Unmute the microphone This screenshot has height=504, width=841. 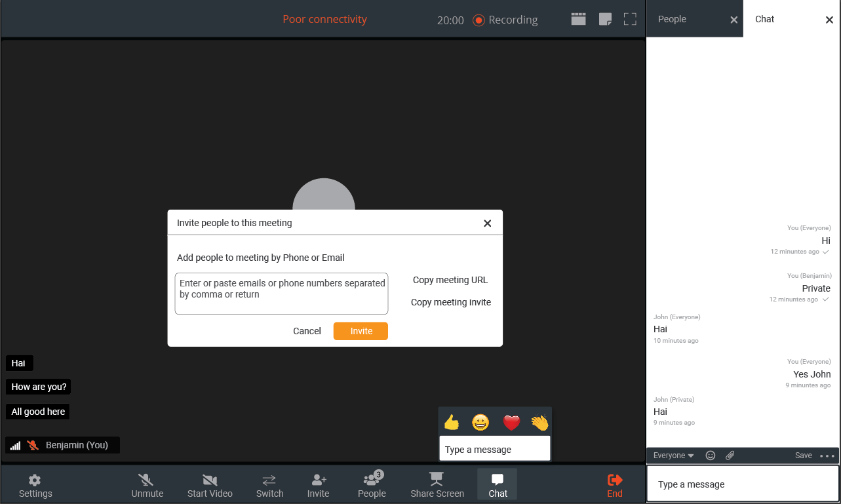pyautogui.click(x=147, y=485)
